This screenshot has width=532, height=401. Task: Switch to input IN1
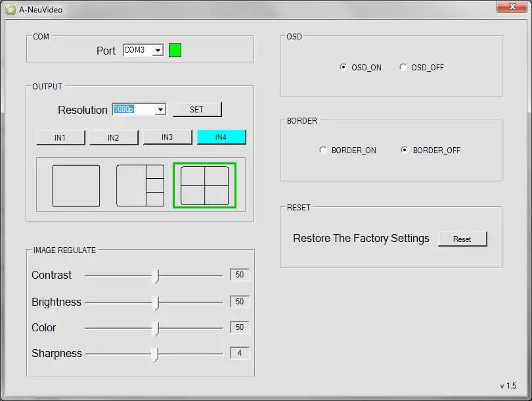click(x=60, y=137)
